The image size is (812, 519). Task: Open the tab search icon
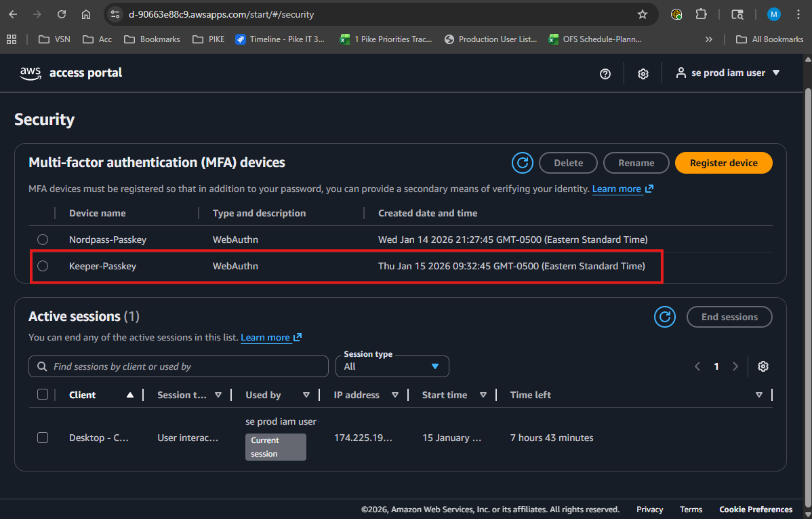737,14
